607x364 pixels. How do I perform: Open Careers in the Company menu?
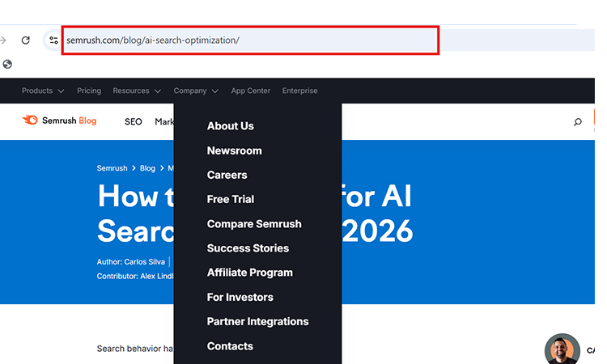point(227,175)
